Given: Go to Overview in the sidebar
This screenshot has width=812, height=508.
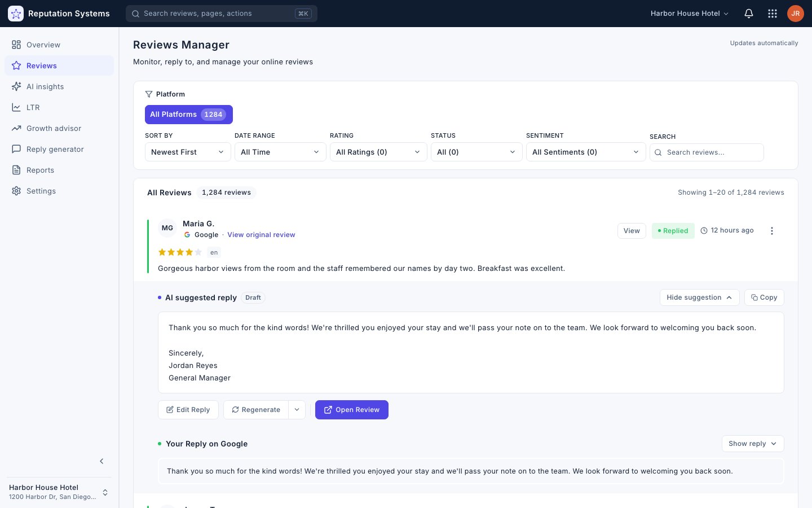Looking at the screenshot, I should (x=59, y=45).
